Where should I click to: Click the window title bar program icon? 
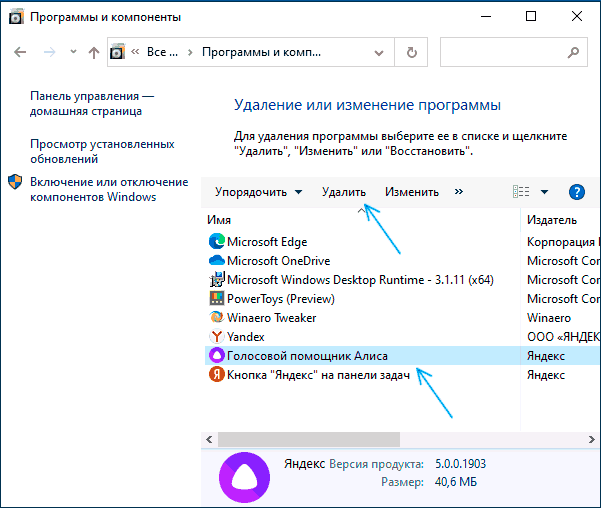16,17
